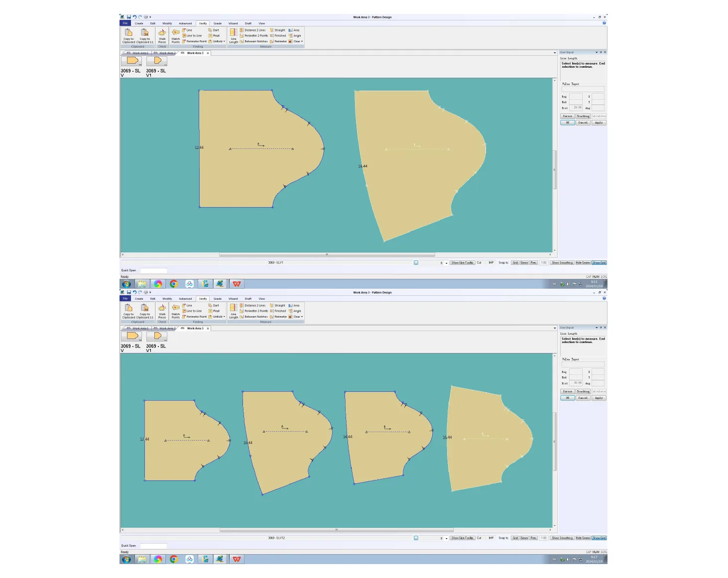Open size dropdown in upper window status bar

click(x=447, y=263)
